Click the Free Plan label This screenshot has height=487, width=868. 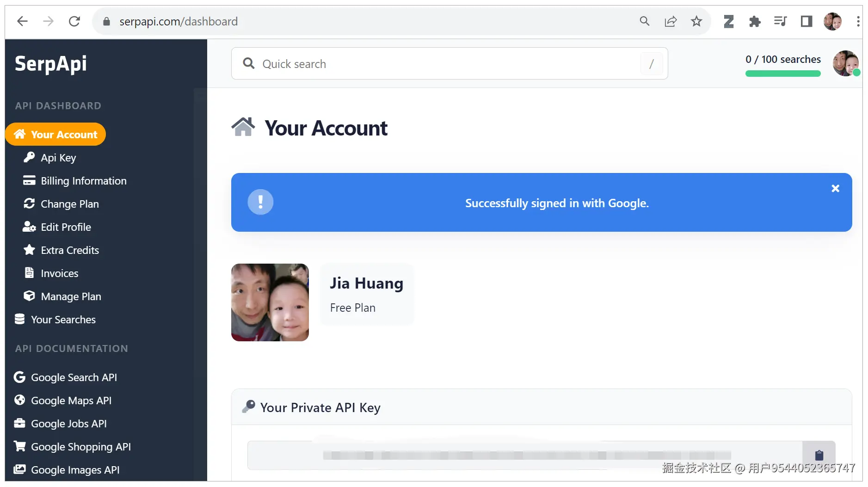click(x=353, y=308)
